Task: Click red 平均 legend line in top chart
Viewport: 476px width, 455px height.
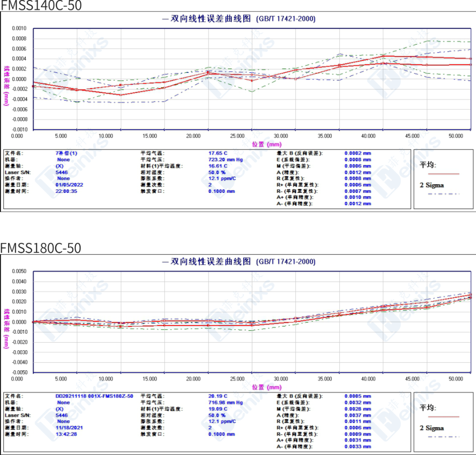Action: tap(443, 174)
